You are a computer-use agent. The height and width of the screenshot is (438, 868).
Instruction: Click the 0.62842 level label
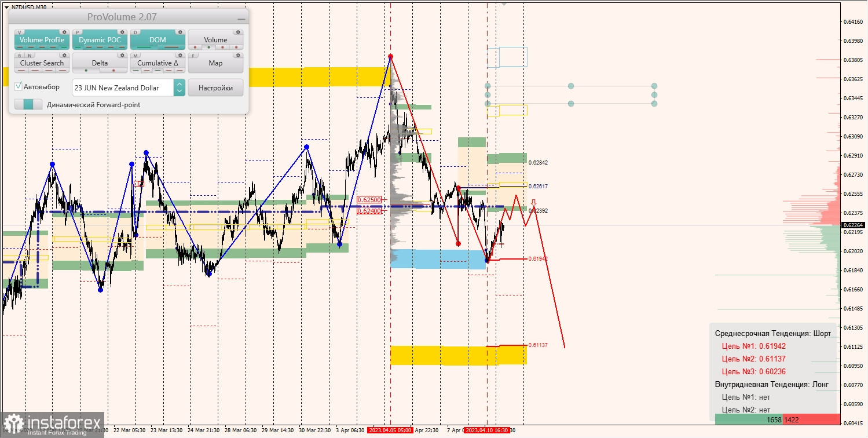pyautogui.click(x=539, y=163)
